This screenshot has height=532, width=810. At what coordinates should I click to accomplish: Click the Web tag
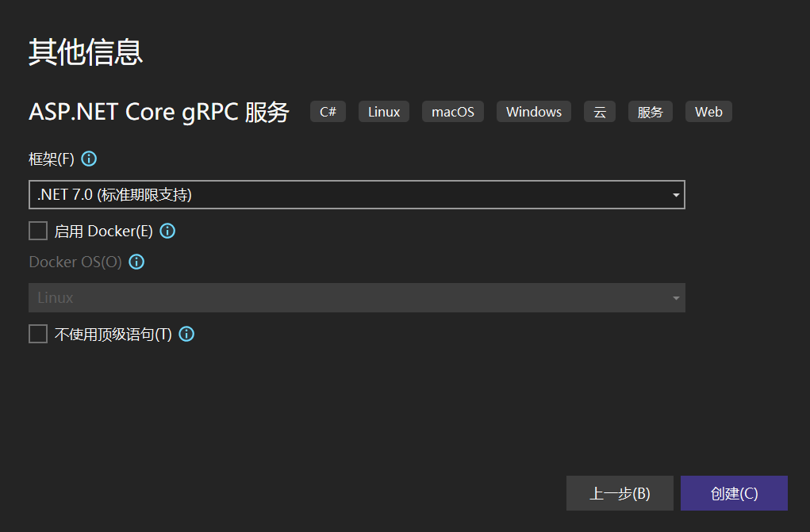coord(708,112)
